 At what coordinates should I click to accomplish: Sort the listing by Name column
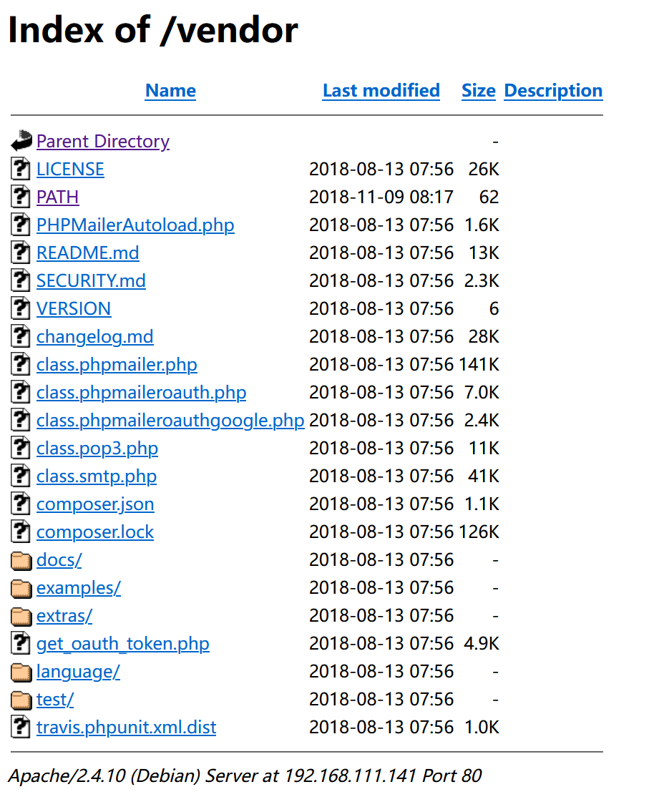pyautogui.click(x=170, y=91)
